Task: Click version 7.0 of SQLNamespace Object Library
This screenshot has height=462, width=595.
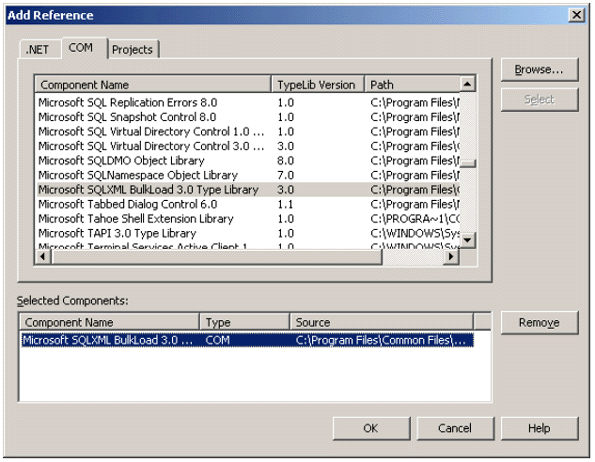Action: (286, 175)
